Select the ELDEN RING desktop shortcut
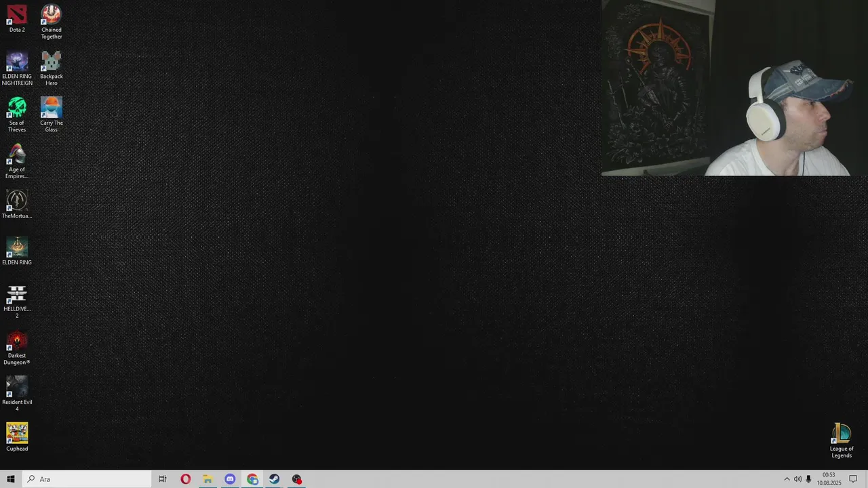This screenshot has height=488, width=868. coord(17,251)
